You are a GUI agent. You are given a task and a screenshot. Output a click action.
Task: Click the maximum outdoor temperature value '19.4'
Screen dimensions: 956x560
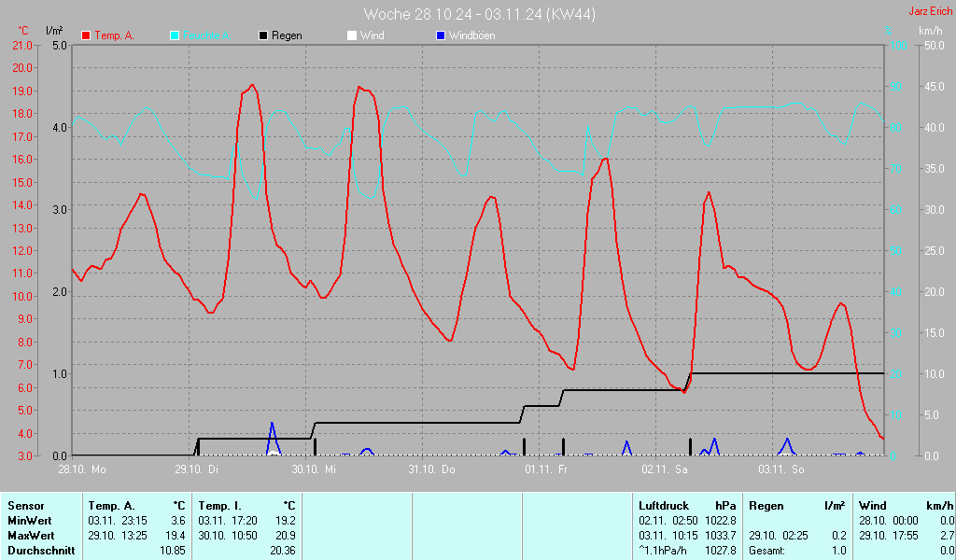click(x=176, y=536)
